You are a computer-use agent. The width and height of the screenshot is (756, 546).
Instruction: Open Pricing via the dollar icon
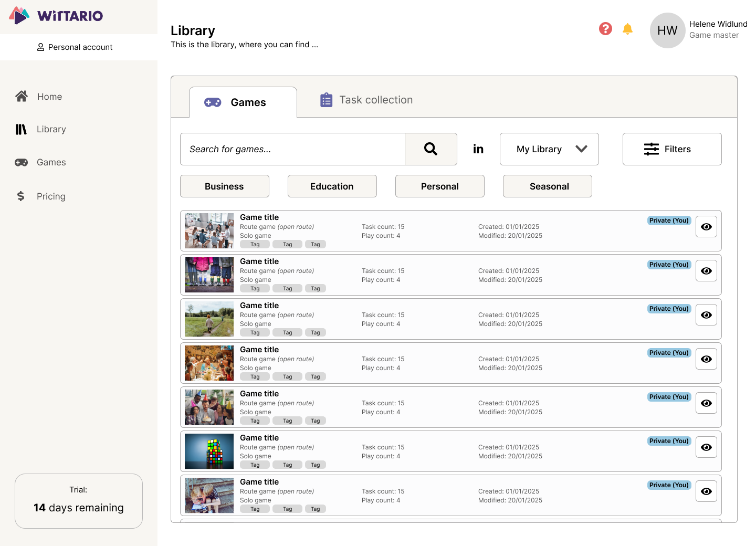[x=22, y=196]
